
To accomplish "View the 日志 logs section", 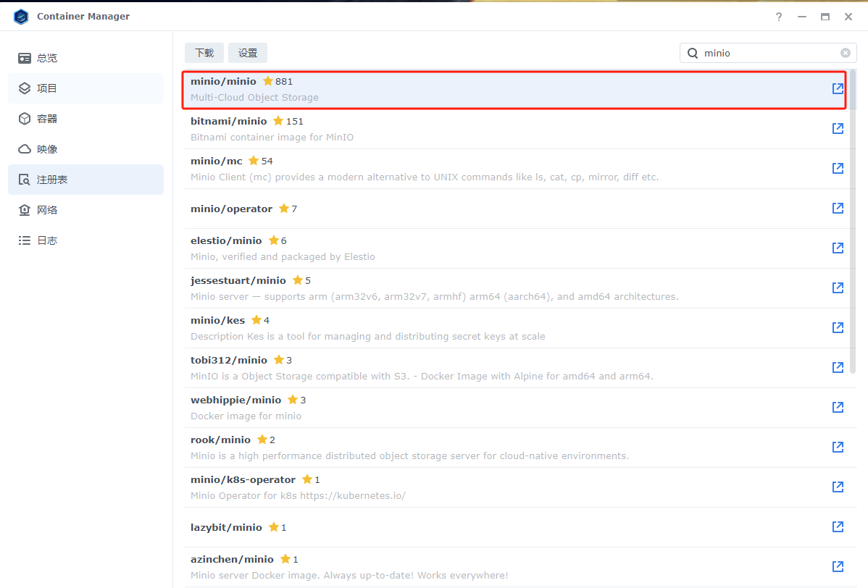I will pos(85,240).
